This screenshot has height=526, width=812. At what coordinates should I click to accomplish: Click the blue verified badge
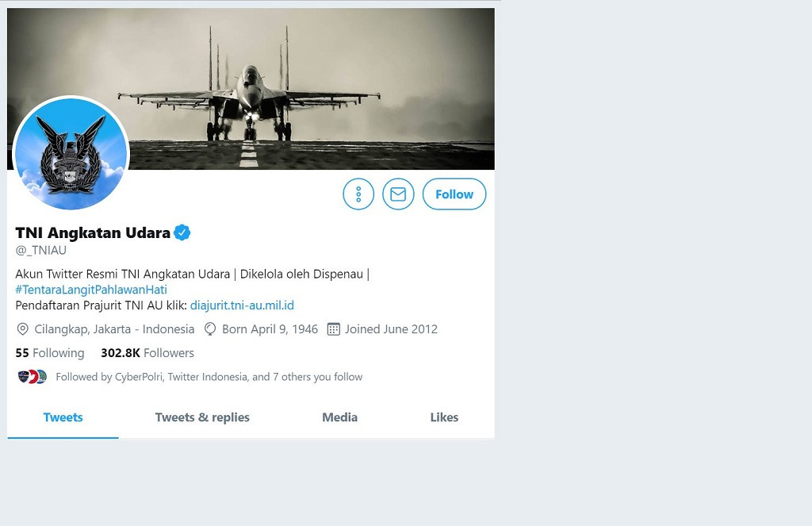point(182,232)
